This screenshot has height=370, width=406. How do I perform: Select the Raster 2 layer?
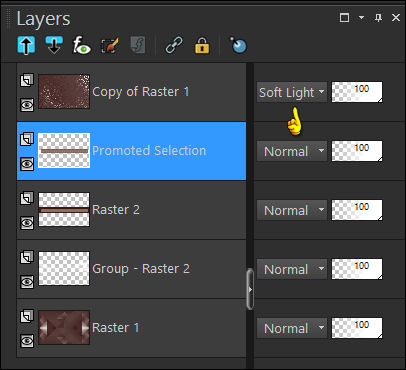131,210
